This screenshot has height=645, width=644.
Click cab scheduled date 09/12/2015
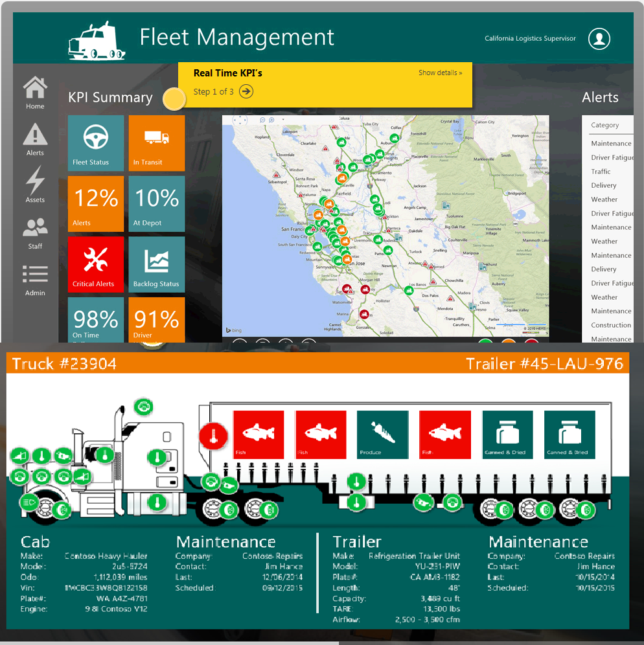[x=282, y=588]
